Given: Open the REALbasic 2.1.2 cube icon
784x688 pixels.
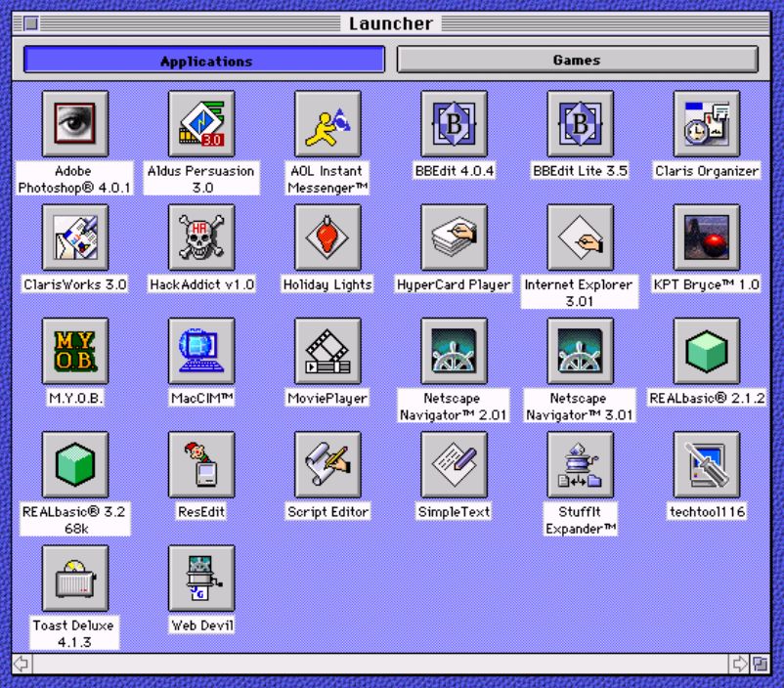Looking at the screenshot, I should 707,351.
